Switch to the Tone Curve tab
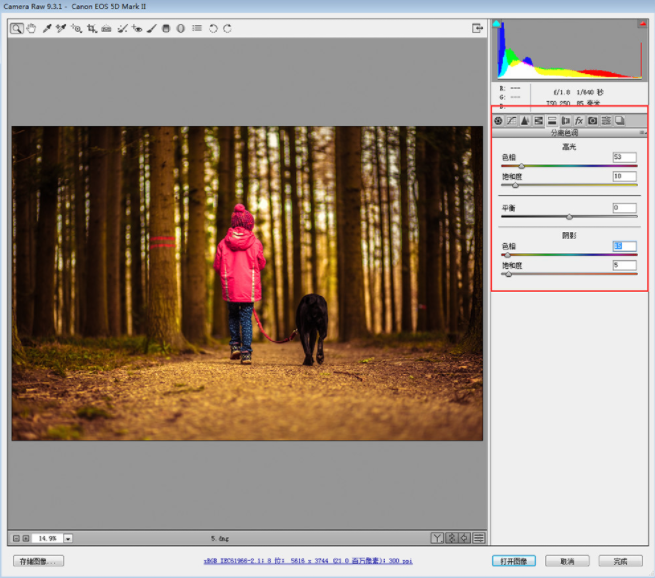Image resolution: width=655 pixels, height=578 pixels. (511, 120)
